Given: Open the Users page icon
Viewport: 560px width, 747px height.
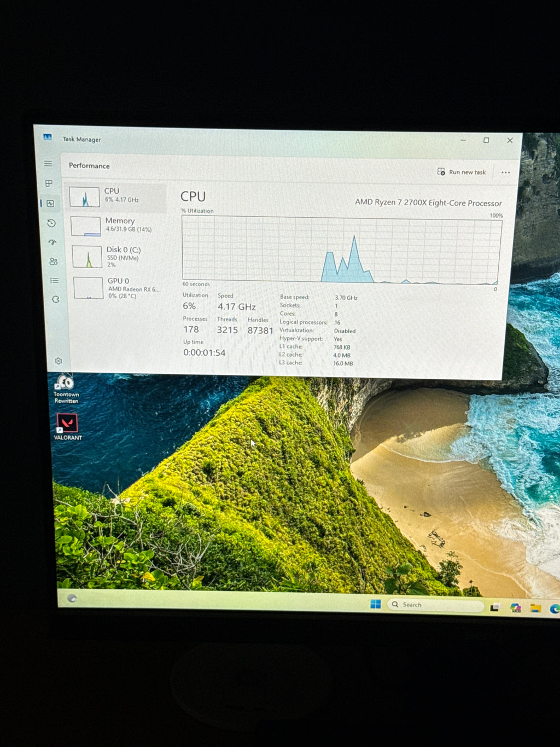Looking at the screenshot, I should click(53, 262).
